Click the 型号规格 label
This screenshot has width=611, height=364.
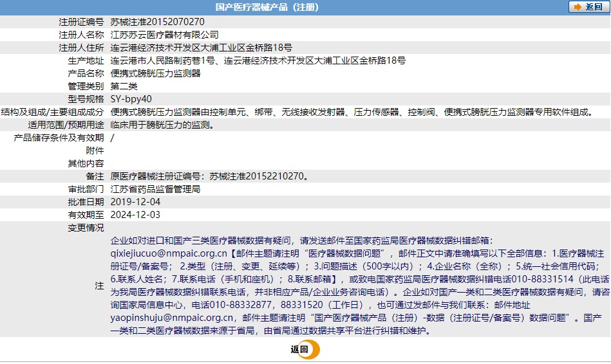[86, 99]
